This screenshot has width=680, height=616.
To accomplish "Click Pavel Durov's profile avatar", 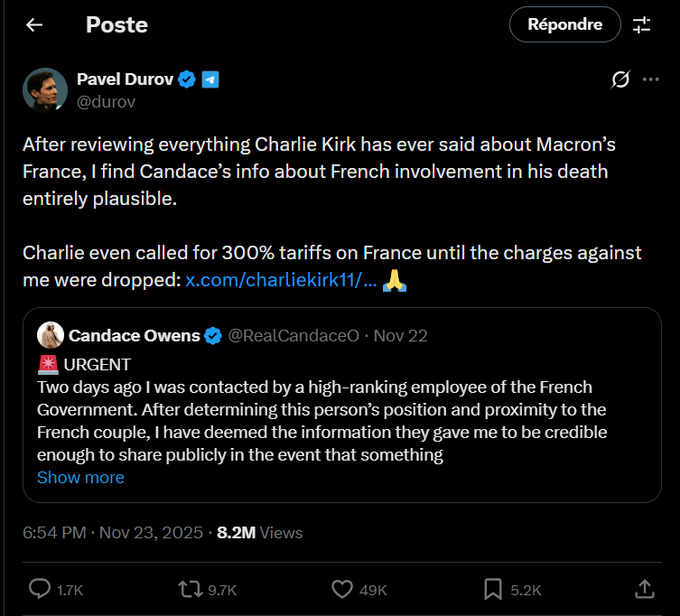I will [45, 90].
